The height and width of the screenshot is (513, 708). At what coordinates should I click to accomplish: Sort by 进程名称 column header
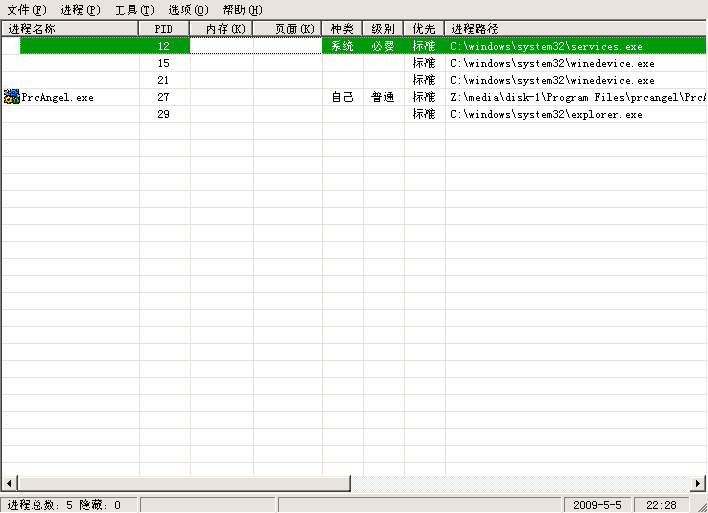tap(70, 29)
